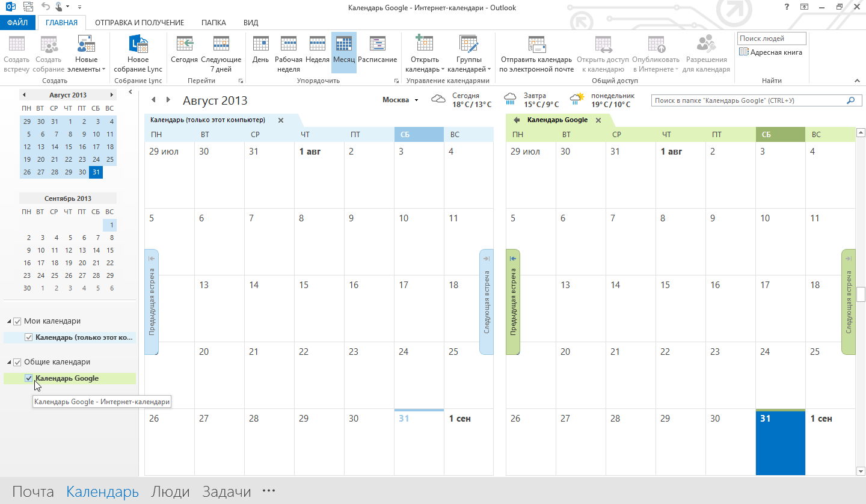
Task: Click the calendar scrollbar down arrow
Action: [x=861, y=471]
